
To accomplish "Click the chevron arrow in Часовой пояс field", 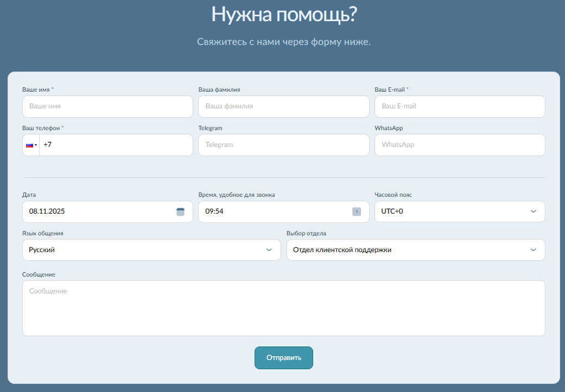I will 533,211.
